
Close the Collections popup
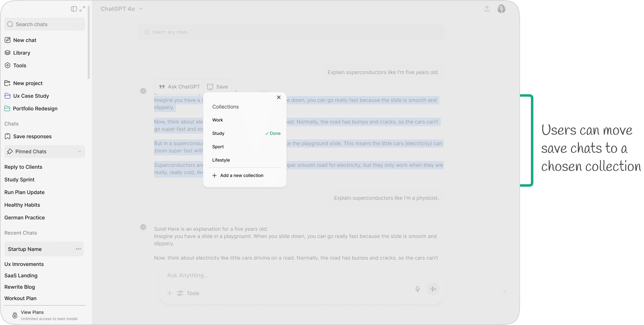click(x=279, y=97)
